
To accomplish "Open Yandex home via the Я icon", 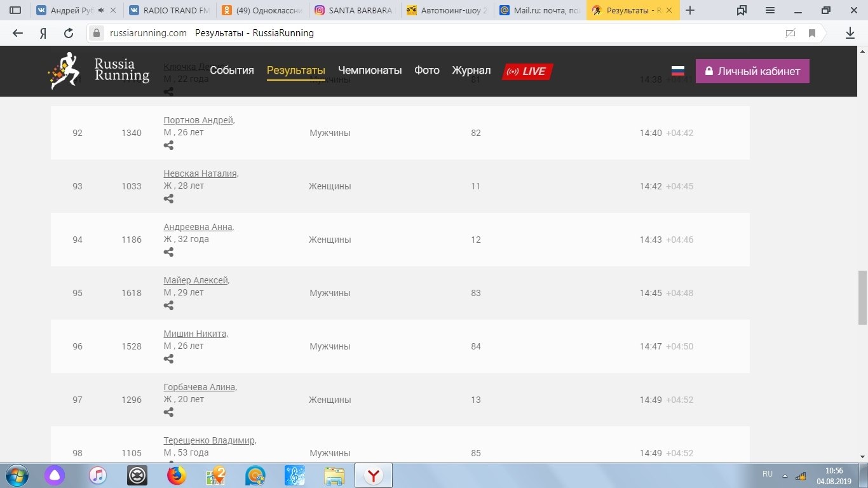I will click(43, 33).
